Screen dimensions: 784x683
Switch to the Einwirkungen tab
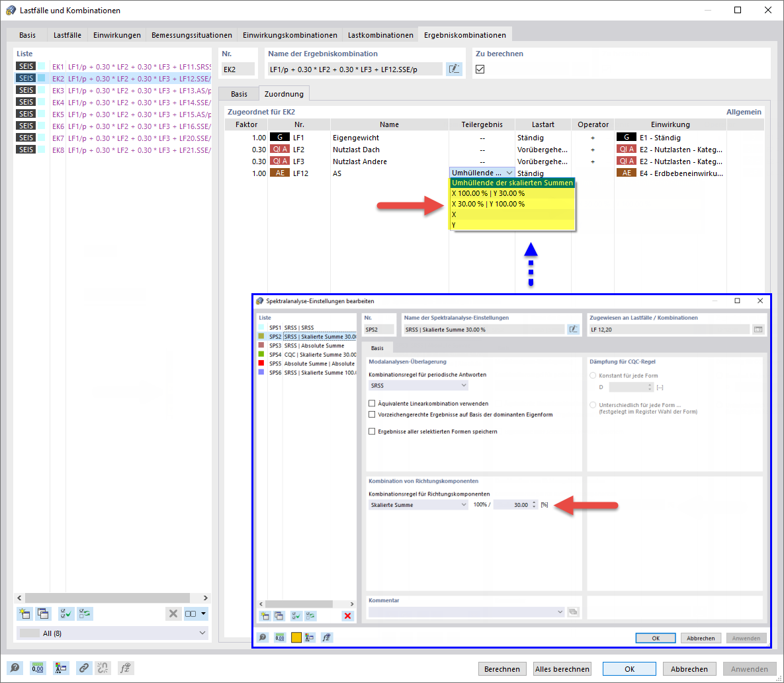click(x=117, y=35)
